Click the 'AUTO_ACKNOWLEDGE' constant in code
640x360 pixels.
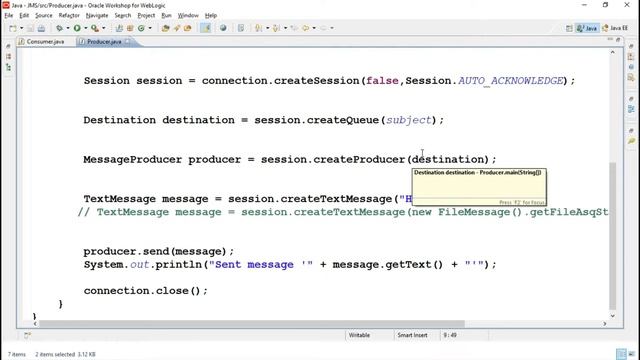click(510, 81)
